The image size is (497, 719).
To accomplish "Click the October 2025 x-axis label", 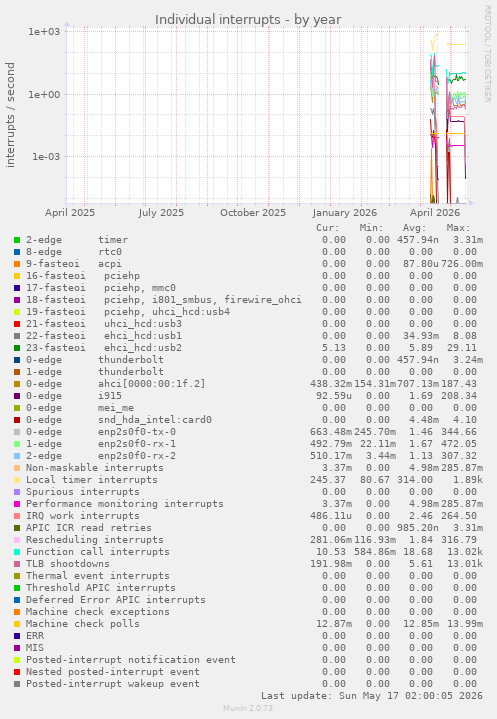I will coord(253,213).
